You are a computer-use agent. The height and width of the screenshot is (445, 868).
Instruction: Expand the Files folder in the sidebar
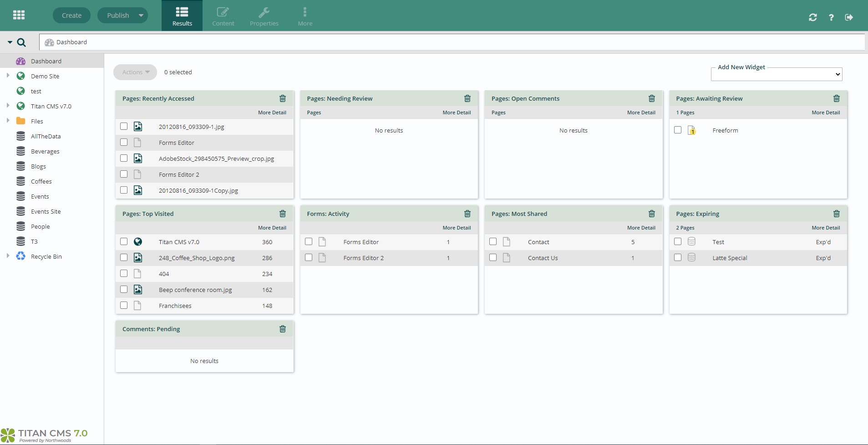click(7, 121)
